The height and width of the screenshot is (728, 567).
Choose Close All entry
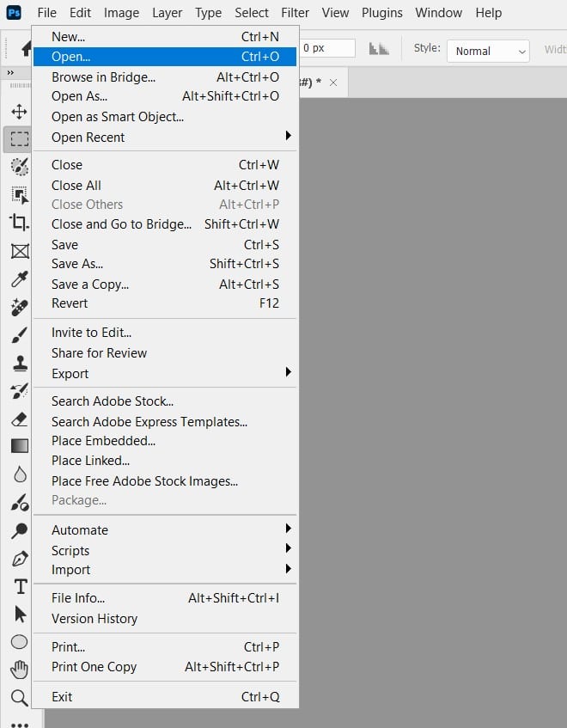click(165, 186)
